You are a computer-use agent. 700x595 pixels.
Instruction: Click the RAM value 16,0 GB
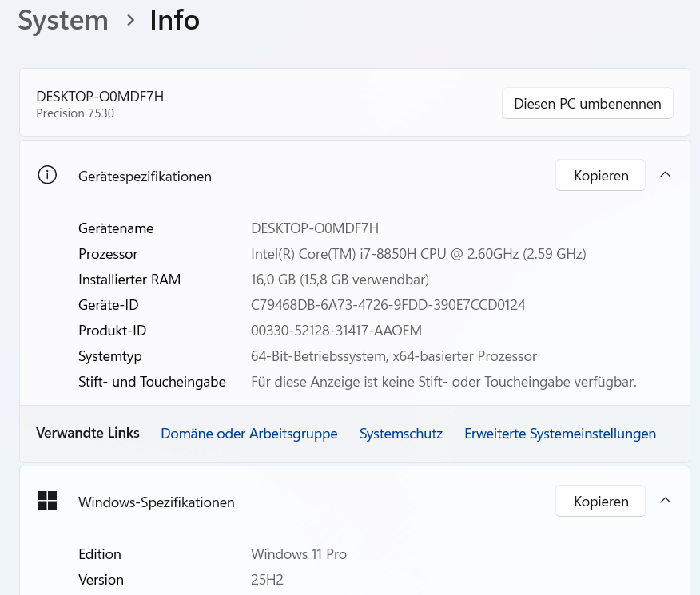click(x=340, y=280)
